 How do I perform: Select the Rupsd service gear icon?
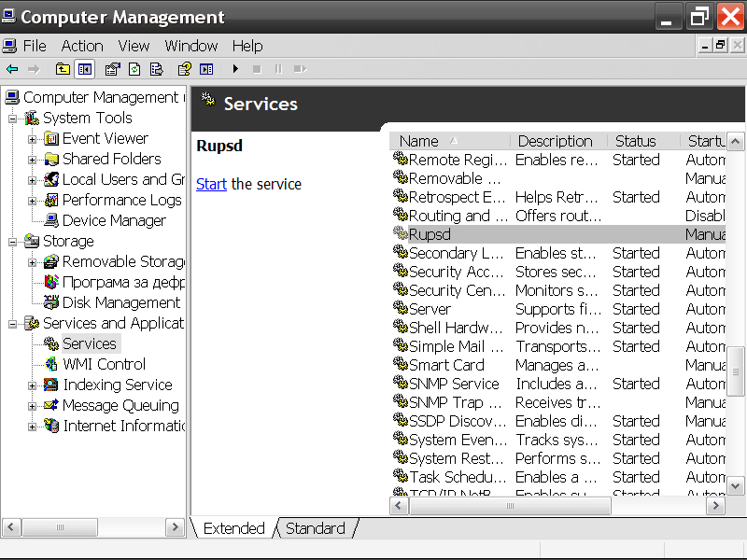click(401, 233)
